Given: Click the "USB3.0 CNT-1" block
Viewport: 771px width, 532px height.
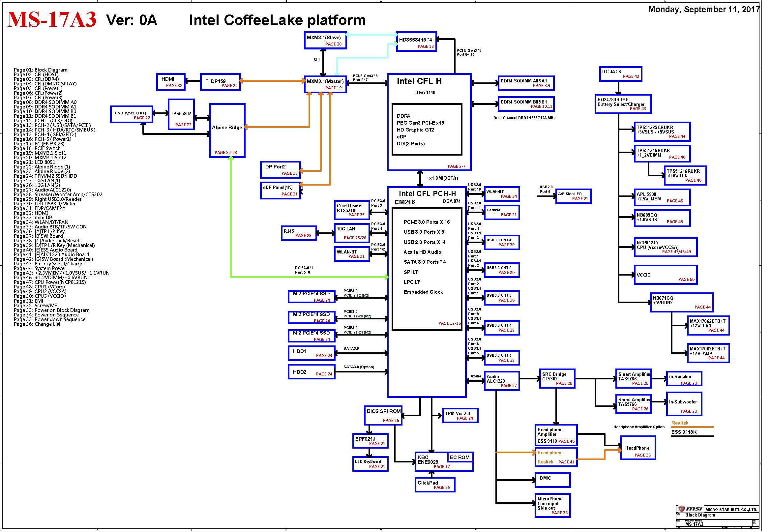Looking at the screenshot, I should click(502, 242).
